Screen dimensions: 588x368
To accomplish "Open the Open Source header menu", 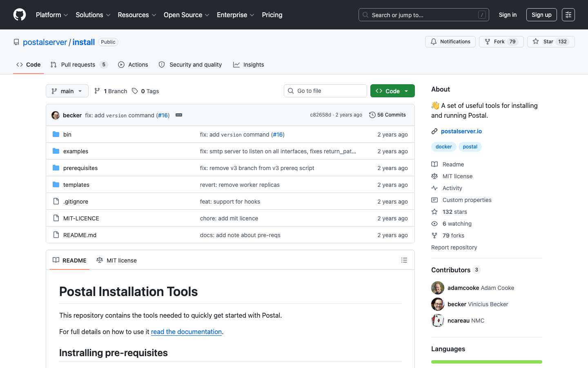I will pos(186,15).
